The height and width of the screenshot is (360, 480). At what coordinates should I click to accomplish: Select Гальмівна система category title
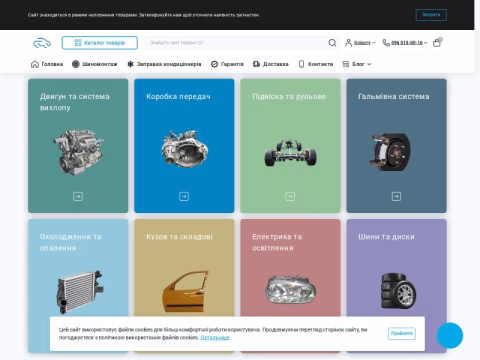[x=394, y=96]
